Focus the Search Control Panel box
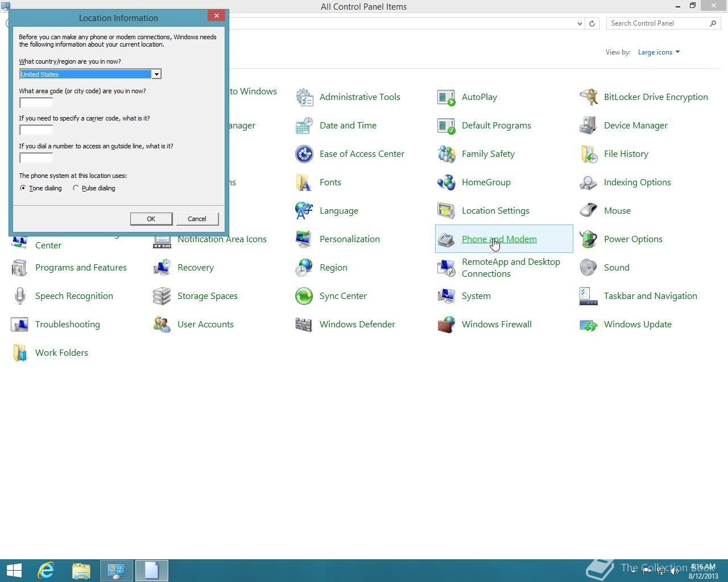The width and height of the screenshot is (728, 582). [x=664, y=23]
